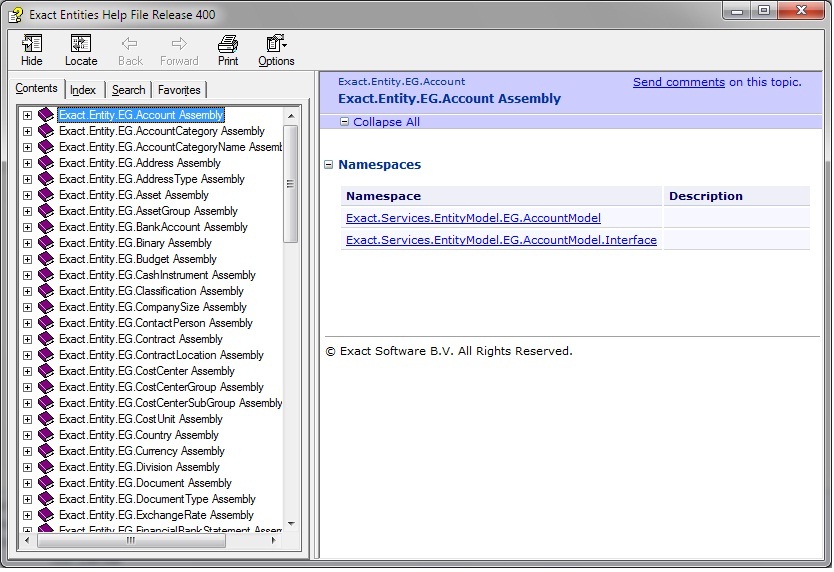Minimize the help window
The height and width of the screenshot is (572, 834).
click(x=737, y=11)
